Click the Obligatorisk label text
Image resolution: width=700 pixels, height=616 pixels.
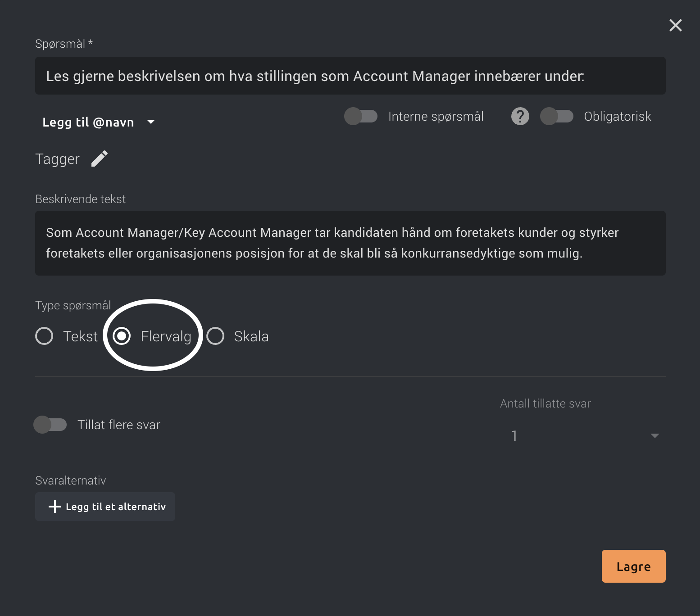618,117
